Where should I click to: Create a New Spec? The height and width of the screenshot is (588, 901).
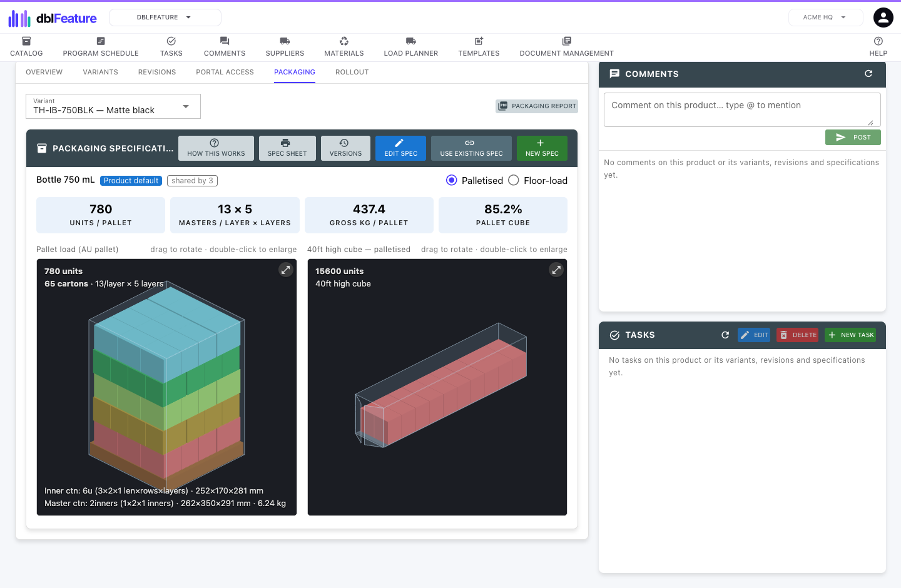pos(542,148)
